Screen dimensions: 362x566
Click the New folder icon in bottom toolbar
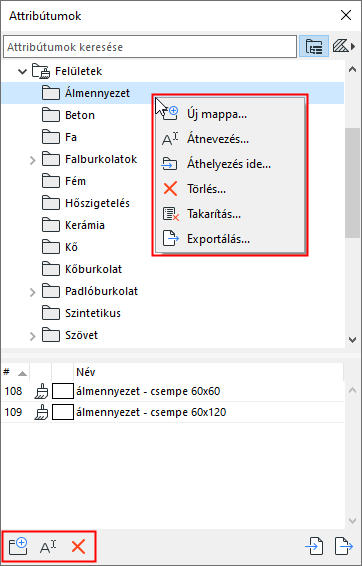tap(18, 546)
